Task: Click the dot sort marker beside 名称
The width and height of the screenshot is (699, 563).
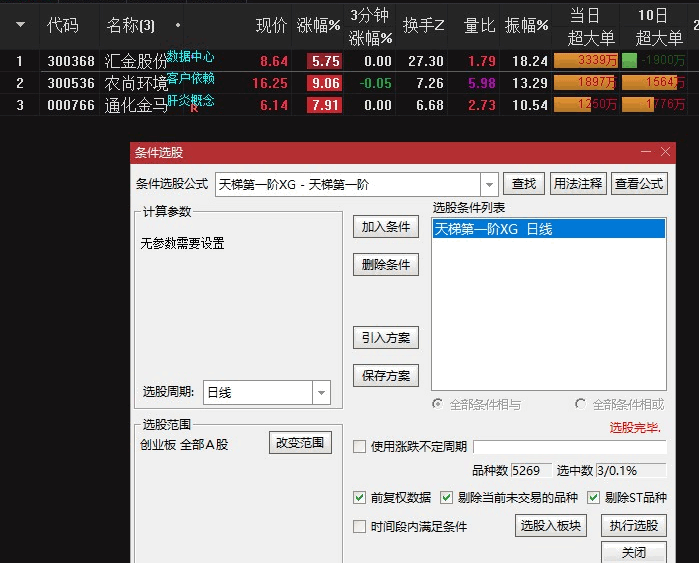Action: point(178,25)
